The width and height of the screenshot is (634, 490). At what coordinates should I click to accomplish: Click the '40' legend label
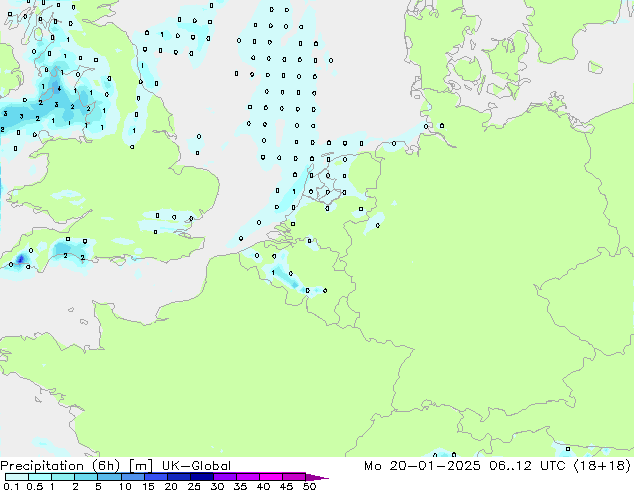coord(263,486)
